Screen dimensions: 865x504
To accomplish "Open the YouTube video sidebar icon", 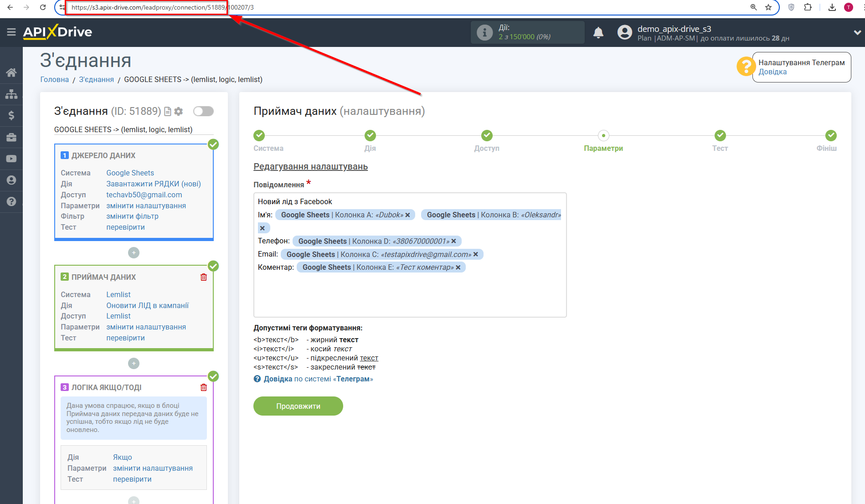I will pyautogui.click(x=11, y=159).
